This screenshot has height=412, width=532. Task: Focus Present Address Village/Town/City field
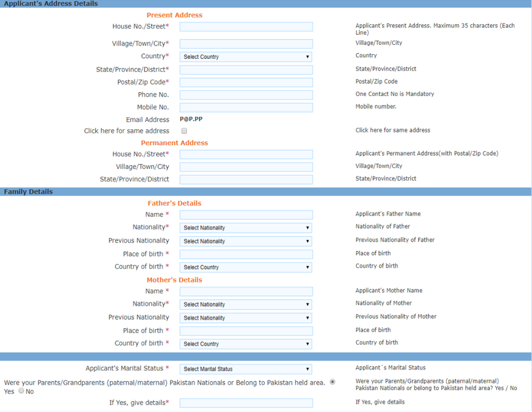coord(246,44)
